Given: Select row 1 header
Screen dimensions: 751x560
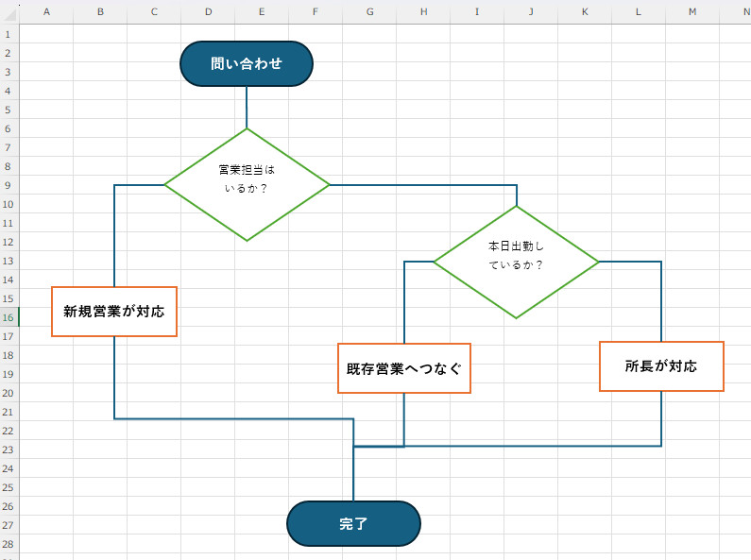Looking at the screenshot, I should [x=9, y=34].
